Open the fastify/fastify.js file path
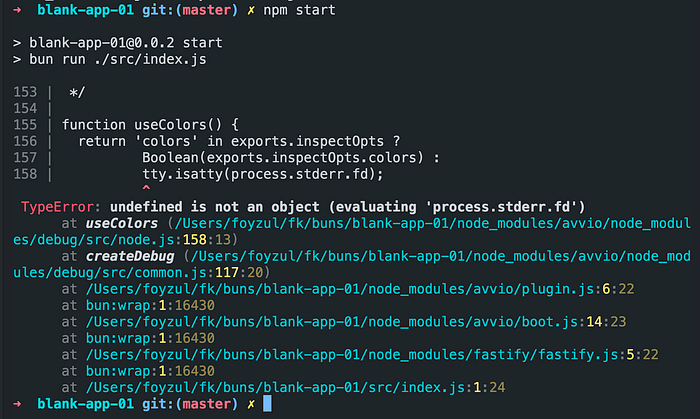The width and height of the screenshot is (700, 419). [x=372, y=355]
